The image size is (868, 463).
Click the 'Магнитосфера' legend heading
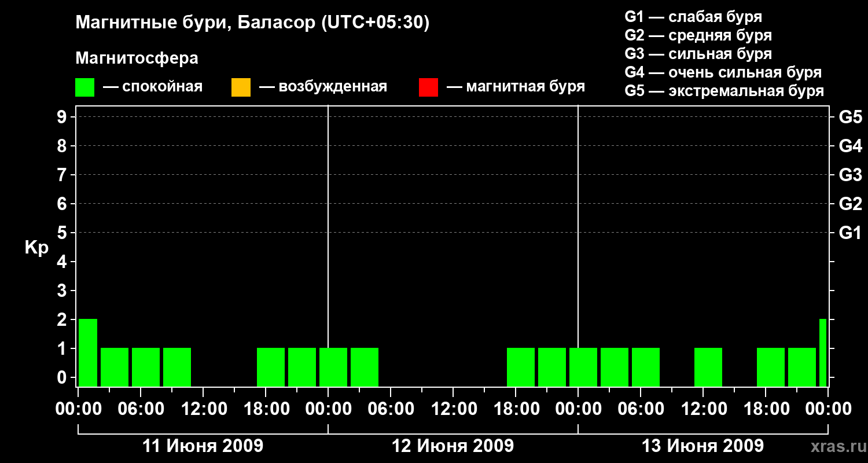click(137, 58)
